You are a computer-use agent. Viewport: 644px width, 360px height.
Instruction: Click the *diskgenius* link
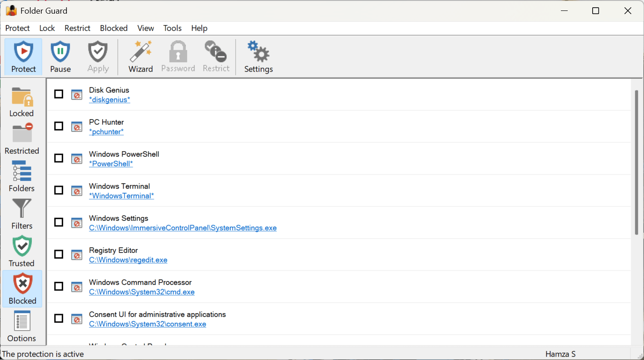tap(109, 100)
